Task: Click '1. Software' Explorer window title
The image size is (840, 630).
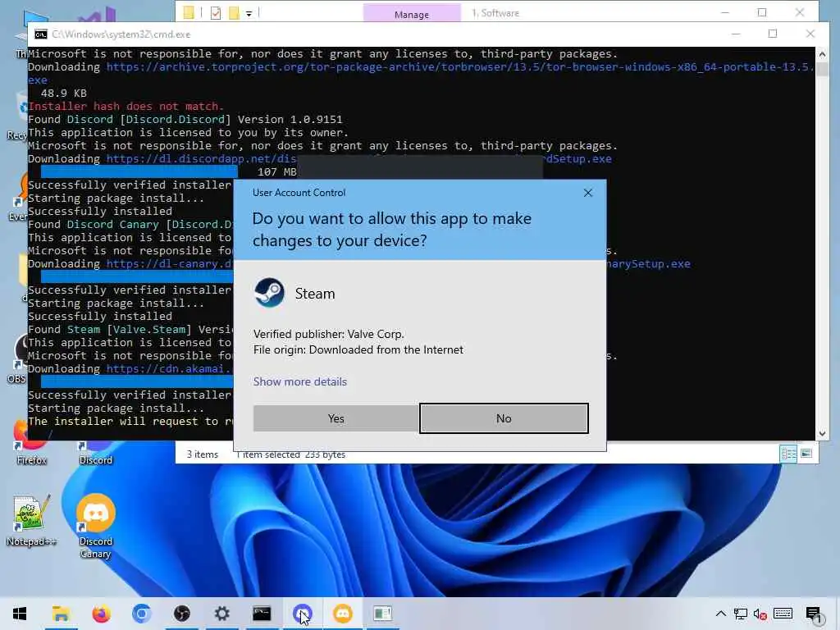Action: (x=495, y=13)
